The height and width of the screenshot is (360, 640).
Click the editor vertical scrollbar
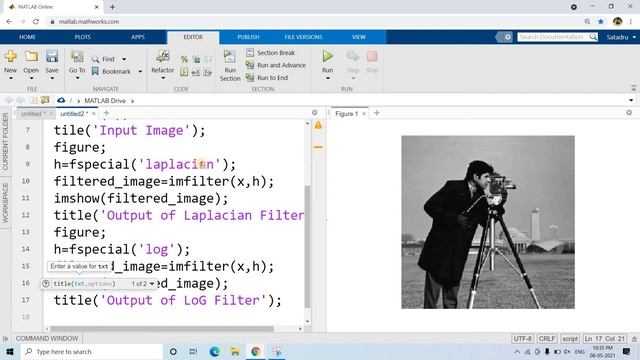point(307,247)
